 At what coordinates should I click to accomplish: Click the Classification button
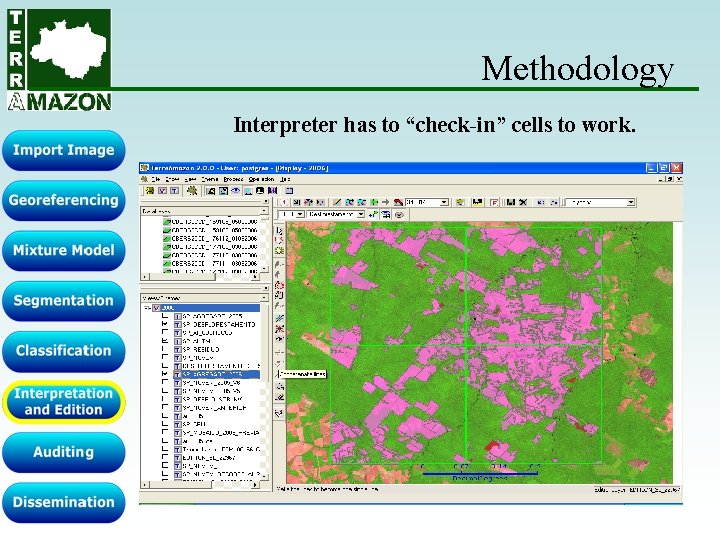[63, 351]
